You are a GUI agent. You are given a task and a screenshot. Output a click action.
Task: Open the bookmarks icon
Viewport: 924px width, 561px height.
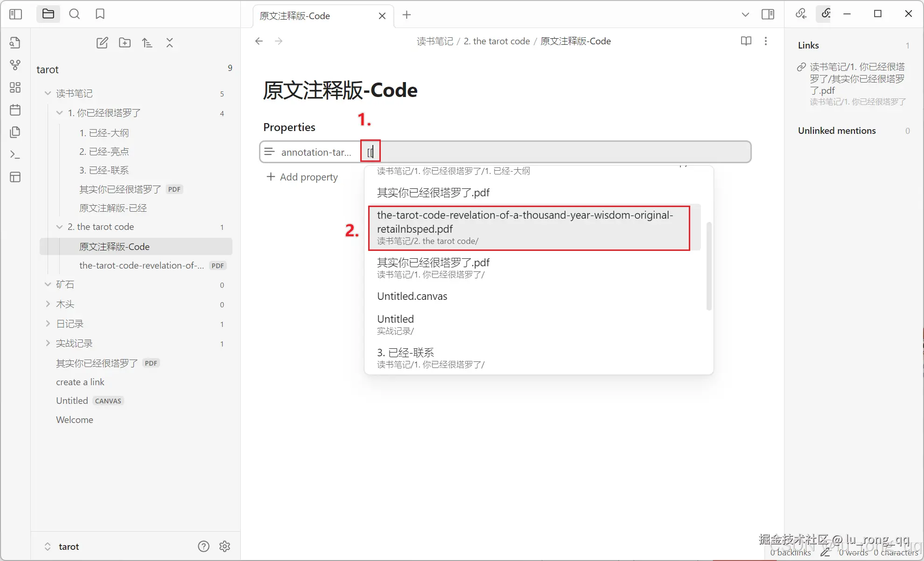100,14
